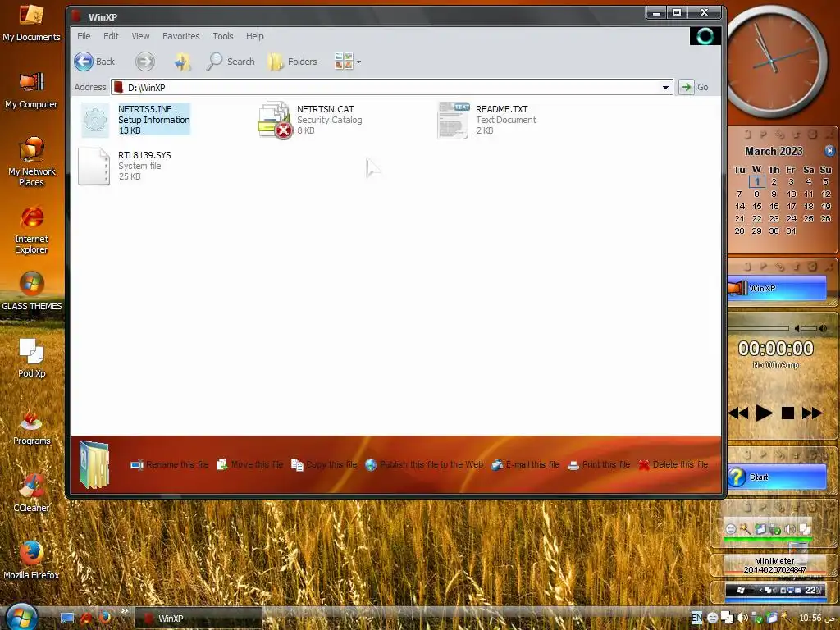Click the README.TXT file name
Screen dimensions: 840x630
[x=502, y=109]
